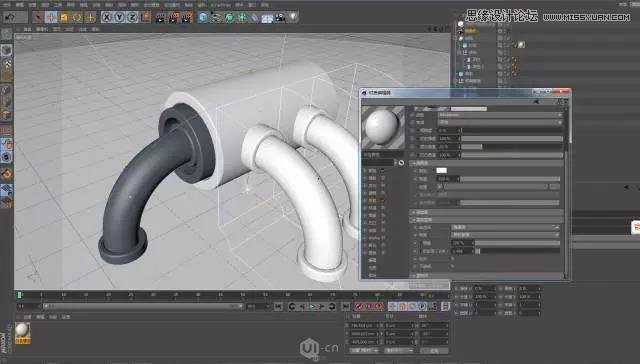Select the highlighted channel in material list
Viewport: 640px width, 364px height.
[x=373, y=200]
